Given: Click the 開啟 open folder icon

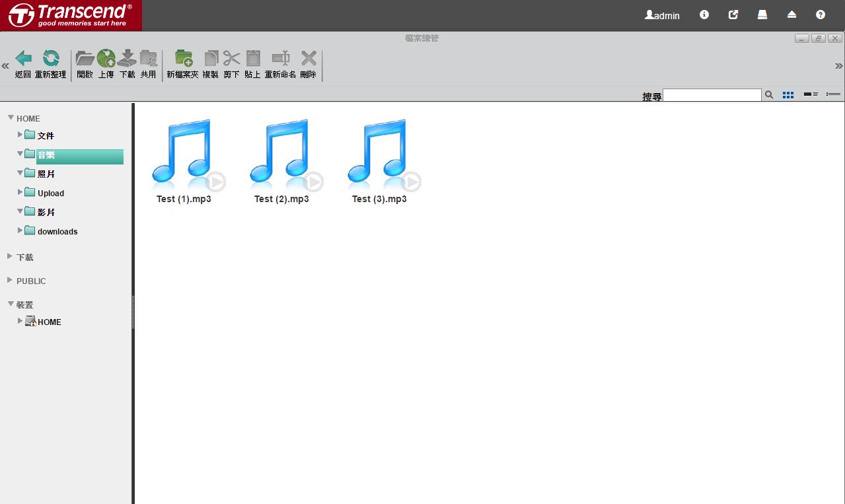Looking at the screenshot, I should [x=85, y=58].
